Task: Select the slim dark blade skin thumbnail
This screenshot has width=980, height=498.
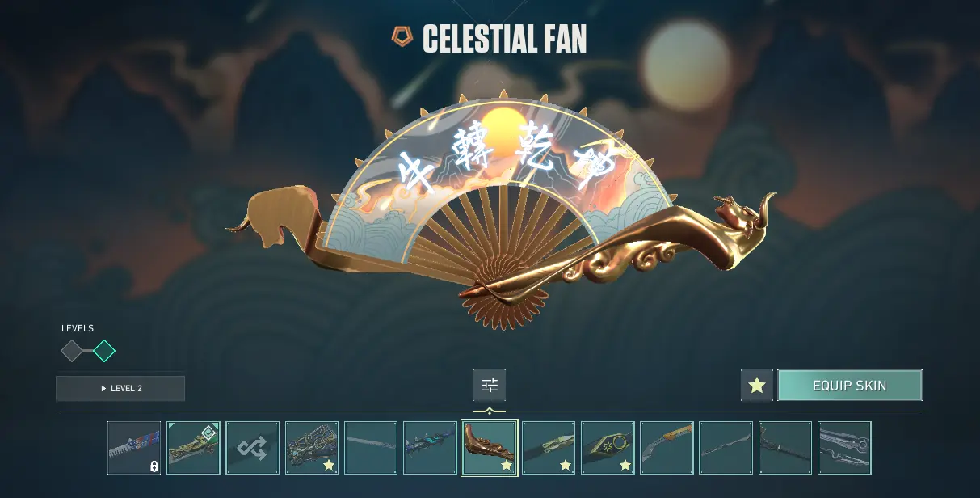Action: pyautogui.click(x=726, y=448)
